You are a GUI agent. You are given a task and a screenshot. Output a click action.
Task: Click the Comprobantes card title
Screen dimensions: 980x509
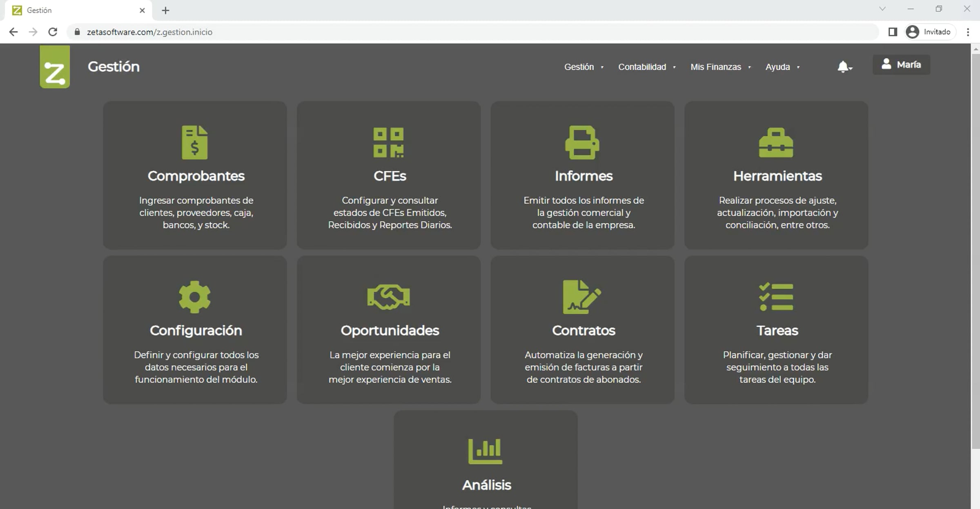point(196,176)
